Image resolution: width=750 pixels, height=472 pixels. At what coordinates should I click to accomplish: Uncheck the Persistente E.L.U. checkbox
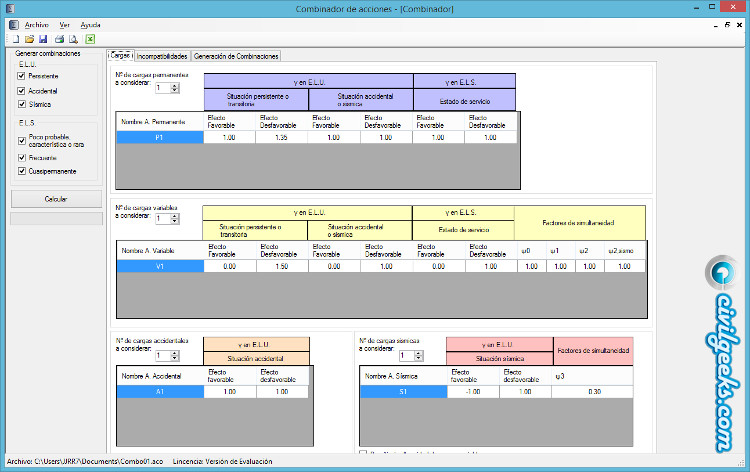(x=22, y=76)
